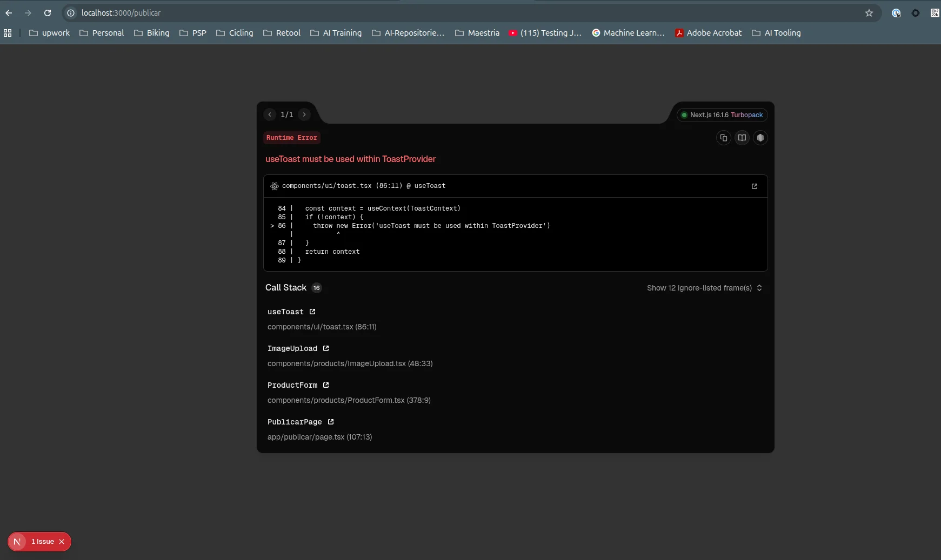Open the Biking bookmark folder
The image size is (941, 560).
(152, 33)
